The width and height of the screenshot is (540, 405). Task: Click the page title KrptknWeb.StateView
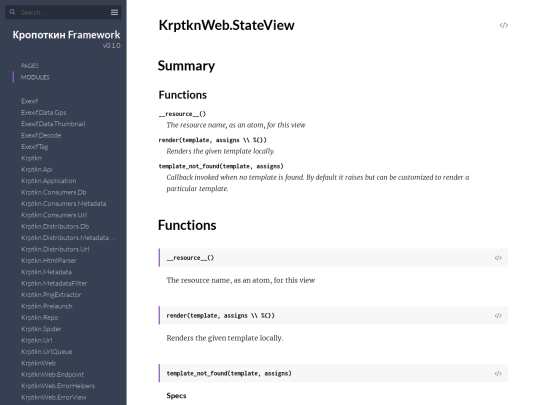click(227, 25)
